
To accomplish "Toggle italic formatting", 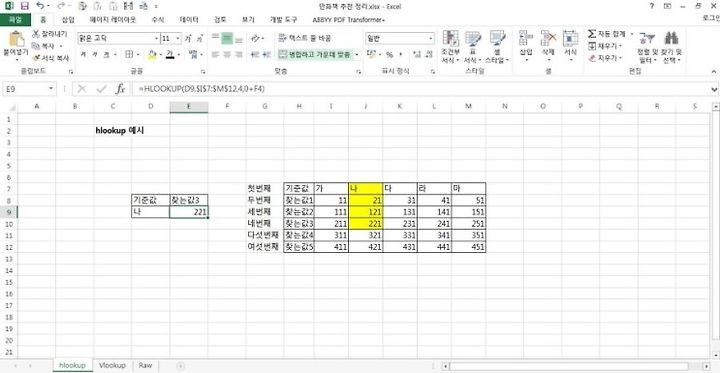I will tap(95, 54).
